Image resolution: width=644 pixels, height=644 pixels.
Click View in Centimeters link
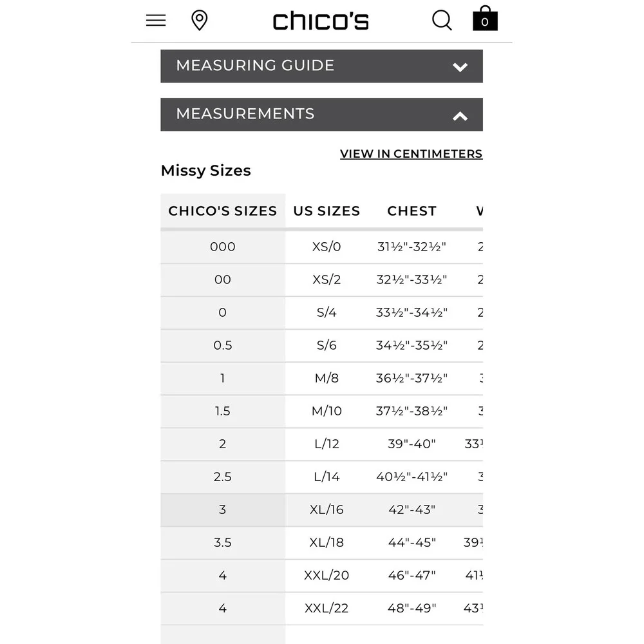[411, 154]
